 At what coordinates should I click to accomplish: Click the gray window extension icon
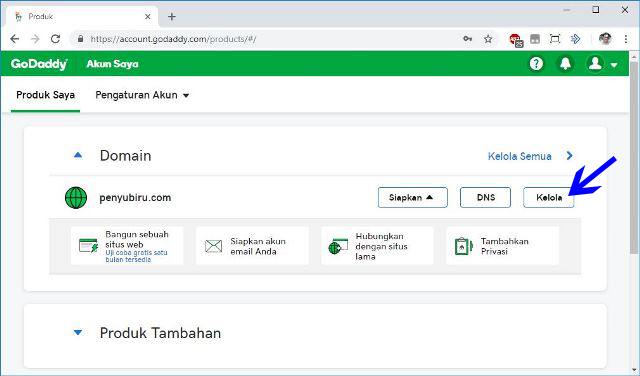tap(535, 39)
